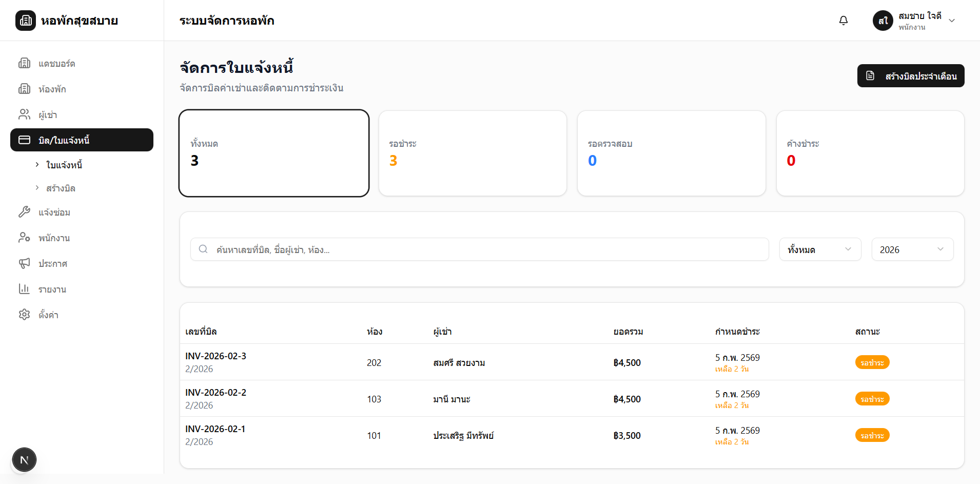
Task: Click the ยอดรวม column header
Action: pyautogui.click(x=628, y=332)
